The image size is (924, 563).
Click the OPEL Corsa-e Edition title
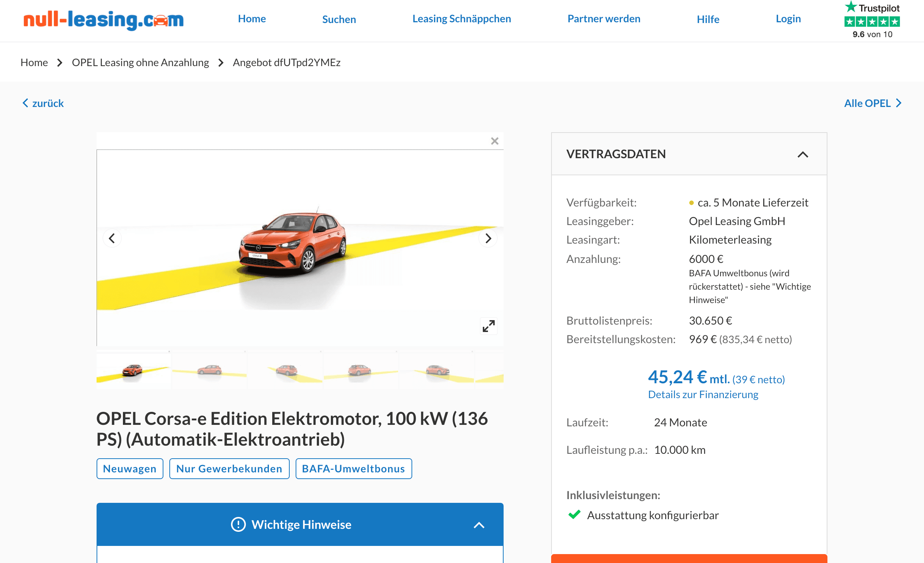pyautogui.click(x=292, y=429)
